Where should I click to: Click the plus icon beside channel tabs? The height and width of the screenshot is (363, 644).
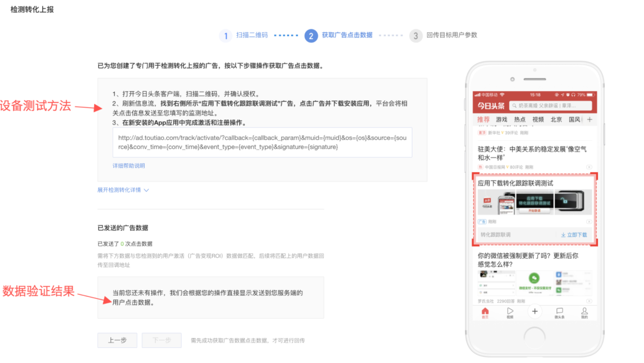pos(589,119)
